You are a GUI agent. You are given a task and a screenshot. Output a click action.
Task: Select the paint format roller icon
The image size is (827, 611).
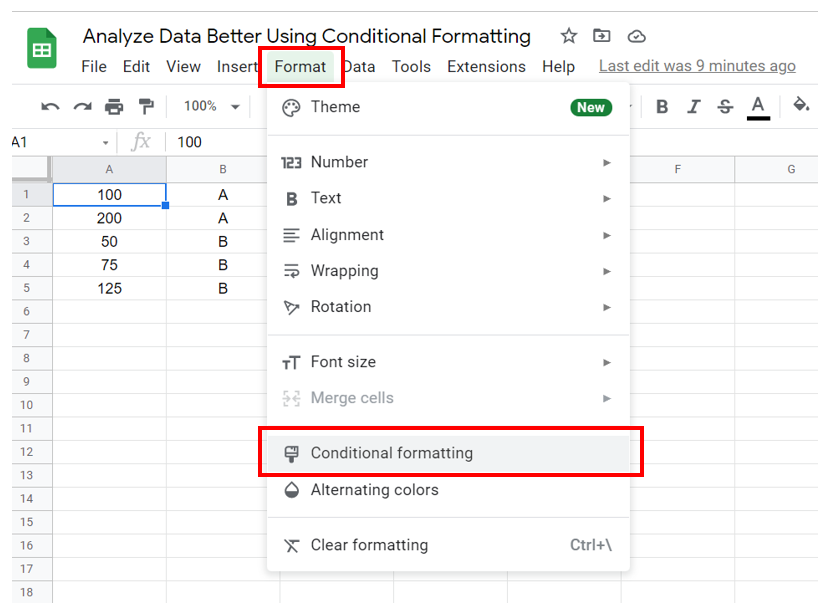tap(146, 106)
